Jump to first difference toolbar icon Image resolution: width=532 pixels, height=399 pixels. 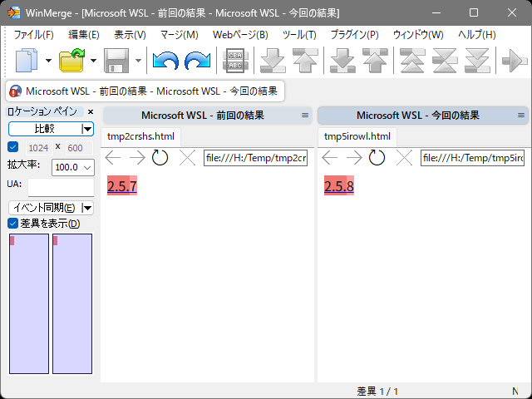pos(412,61)
